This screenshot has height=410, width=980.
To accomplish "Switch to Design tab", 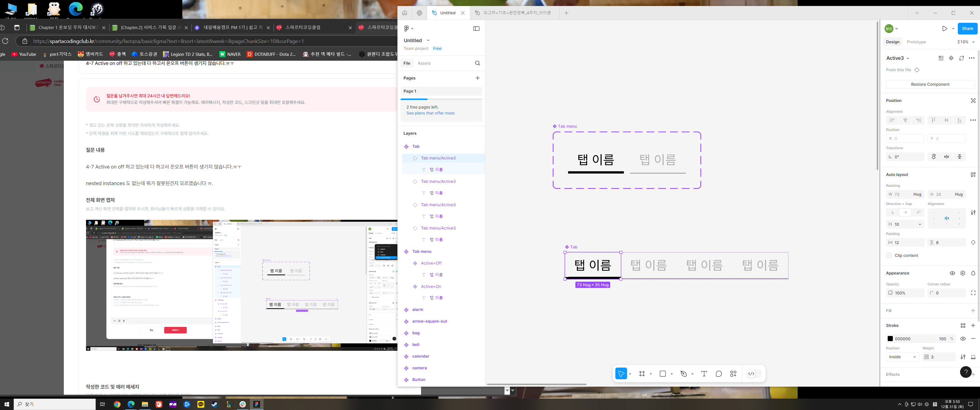I will pyautogui.click(x=893, y=42).
